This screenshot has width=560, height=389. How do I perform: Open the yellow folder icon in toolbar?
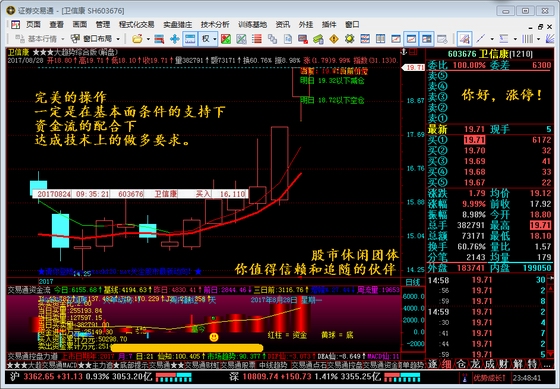[137, 39]
